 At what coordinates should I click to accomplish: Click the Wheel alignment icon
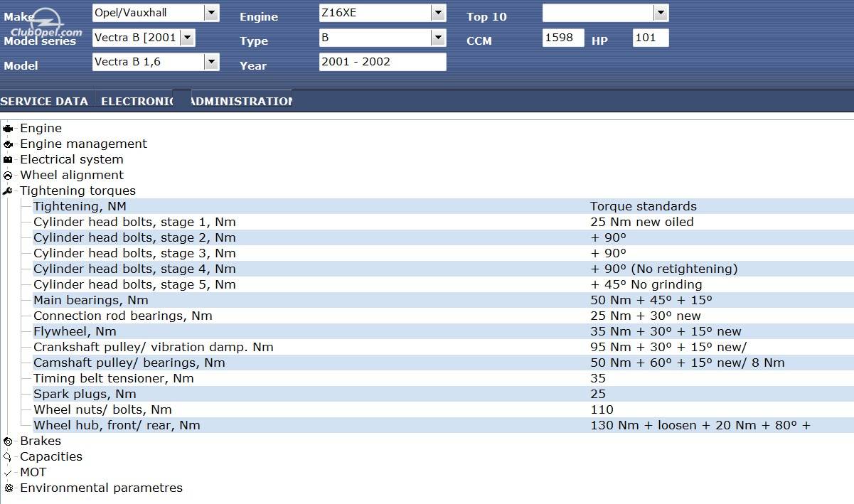8,176
